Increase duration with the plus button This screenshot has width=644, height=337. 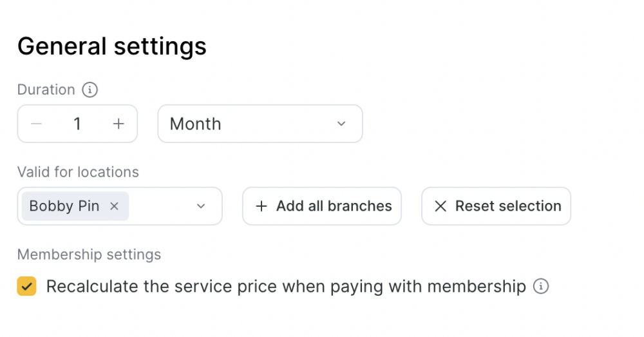tap(118, 124)
